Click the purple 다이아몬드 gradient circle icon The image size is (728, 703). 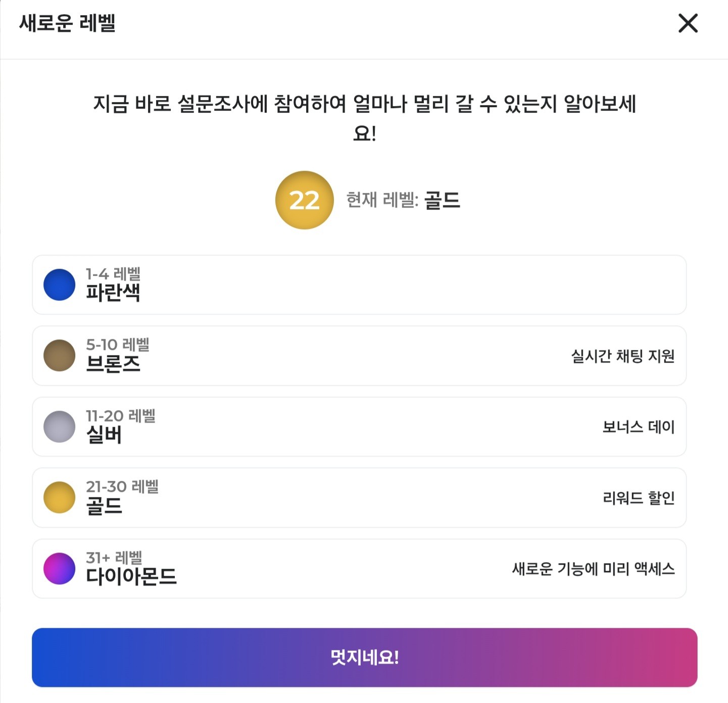tap(59, 569)
